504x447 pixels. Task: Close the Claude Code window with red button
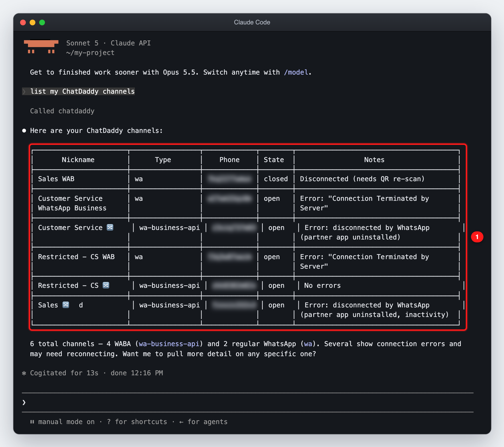pyautogui.click(x=23, y=22)
